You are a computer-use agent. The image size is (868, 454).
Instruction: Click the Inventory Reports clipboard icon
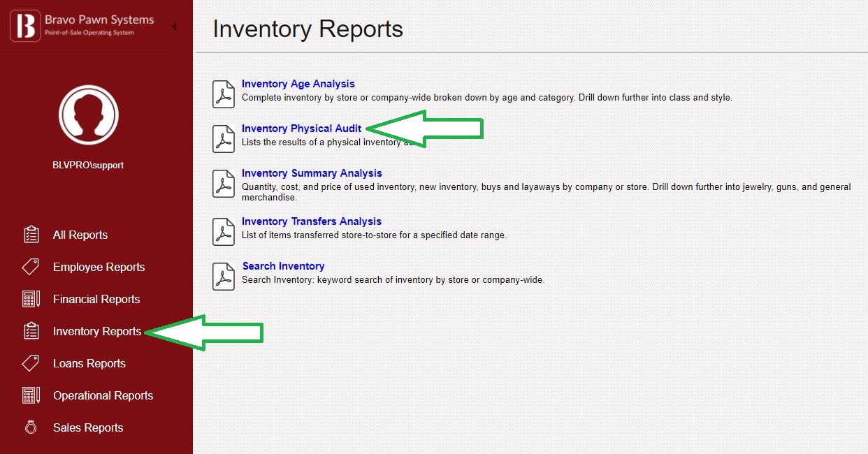tap(31, 331)
